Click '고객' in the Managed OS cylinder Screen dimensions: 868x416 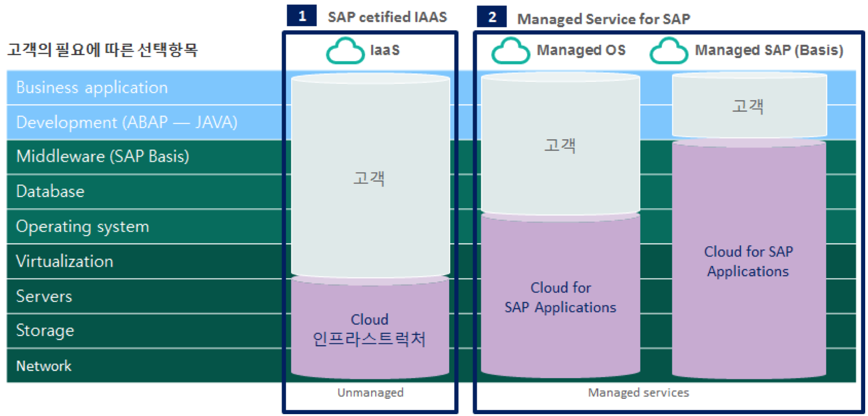[560, 145]
